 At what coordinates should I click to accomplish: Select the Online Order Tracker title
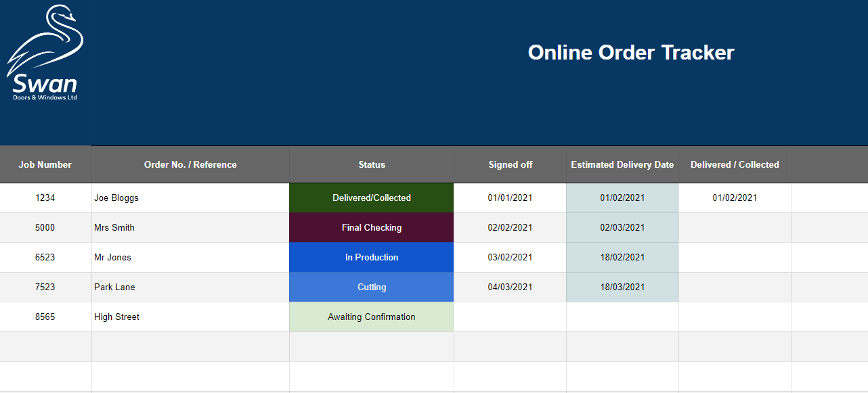[x=630, y=53]
